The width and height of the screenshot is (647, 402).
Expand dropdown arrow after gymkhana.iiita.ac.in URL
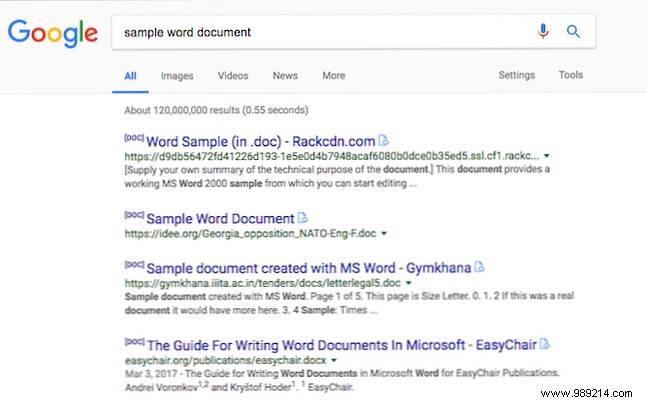pyautogui.click(x=409, y=283)
